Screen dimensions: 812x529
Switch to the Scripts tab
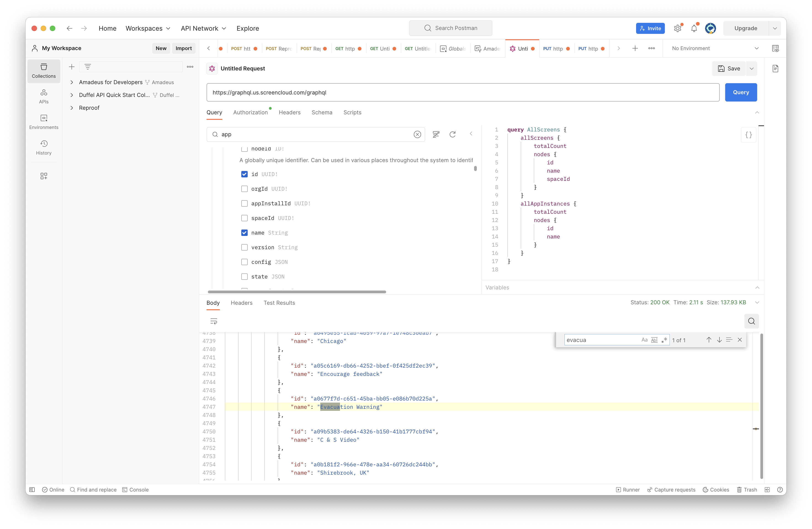tap(352, 113)
